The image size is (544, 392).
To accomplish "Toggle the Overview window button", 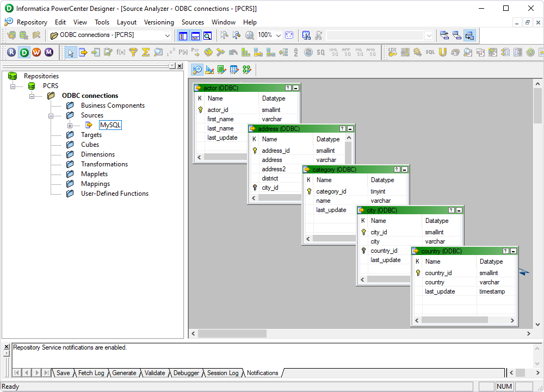I will pyautogui.click(x=207, y=36).
